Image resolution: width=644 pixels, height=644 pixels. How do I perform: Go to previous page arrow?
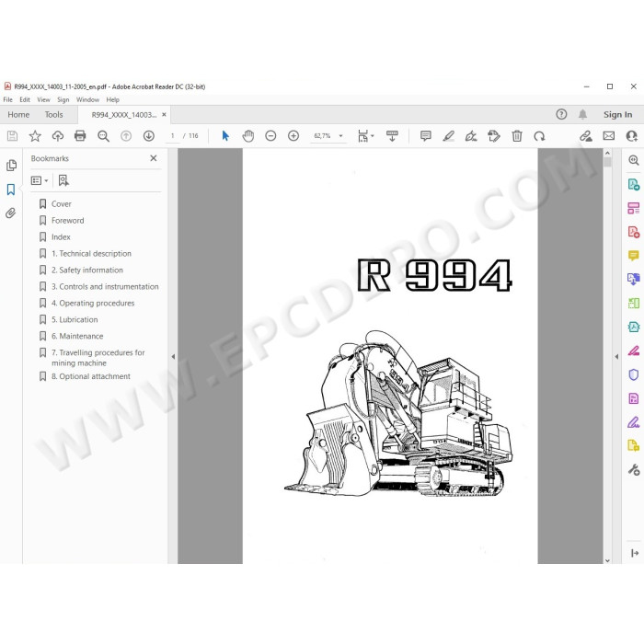(126, 136)
